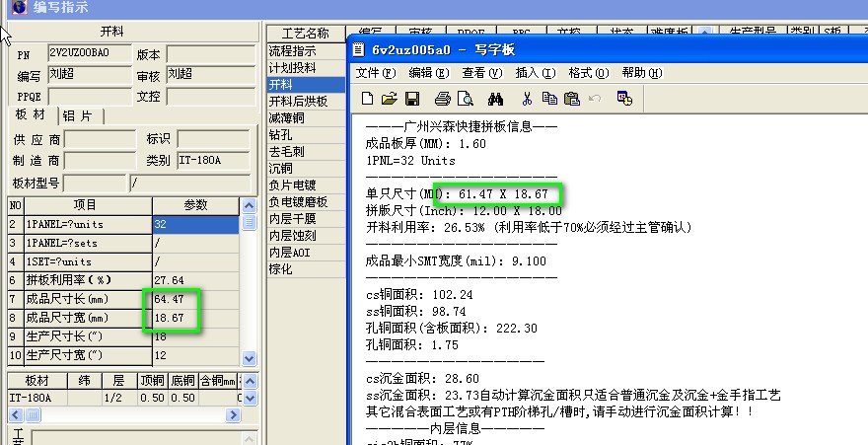Image resolution: width=868 pixels, height=445 pixels.
Task: Click the Date/Time insert icon
Action: [624, 99]
